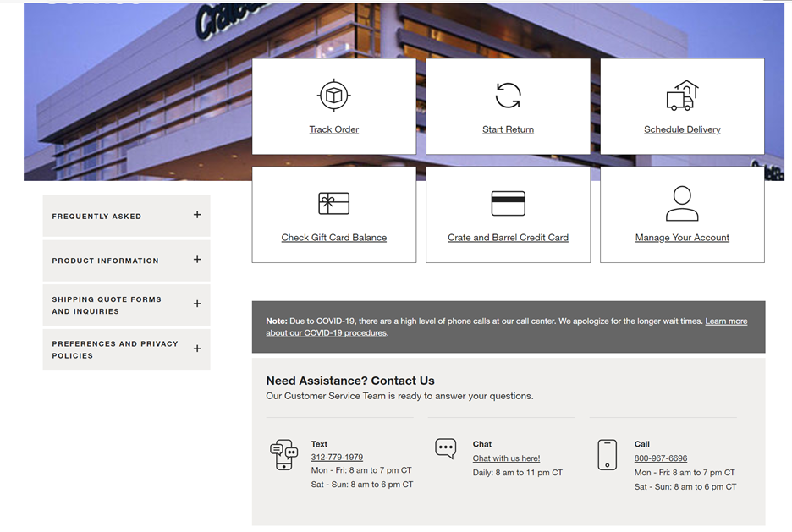The image size is (792, 532).
Task: Open the Manage Your Account link
Action: (x=682, y=238)
